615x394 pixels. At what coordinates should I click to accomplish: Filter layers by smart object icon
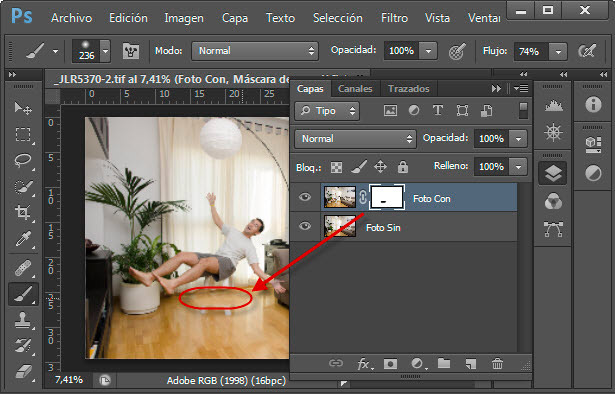[486, 111]
